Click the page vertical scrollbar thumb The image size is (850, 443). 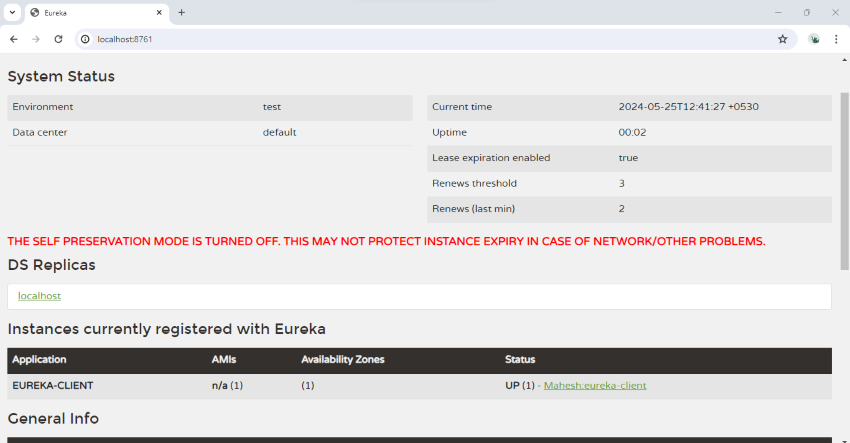click(x=844, y=181)
